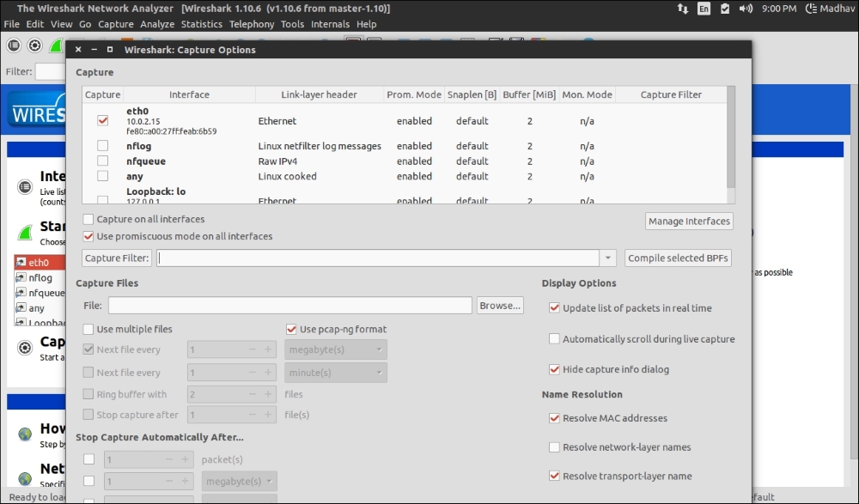
Task: Toggle Use pcap-ng format checkbox
Action: pyautogui.click(x=291, y=329)
